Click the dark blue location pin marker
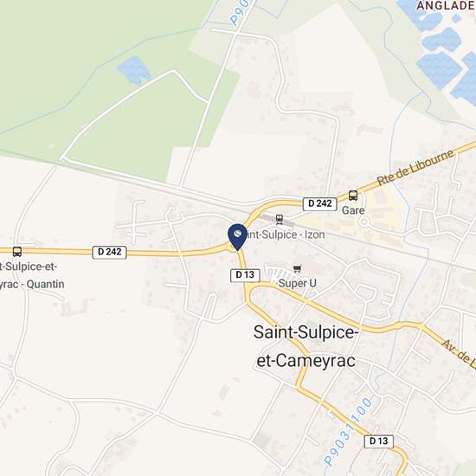The width and height of the screenshot is (476, 476). (237, 237)
